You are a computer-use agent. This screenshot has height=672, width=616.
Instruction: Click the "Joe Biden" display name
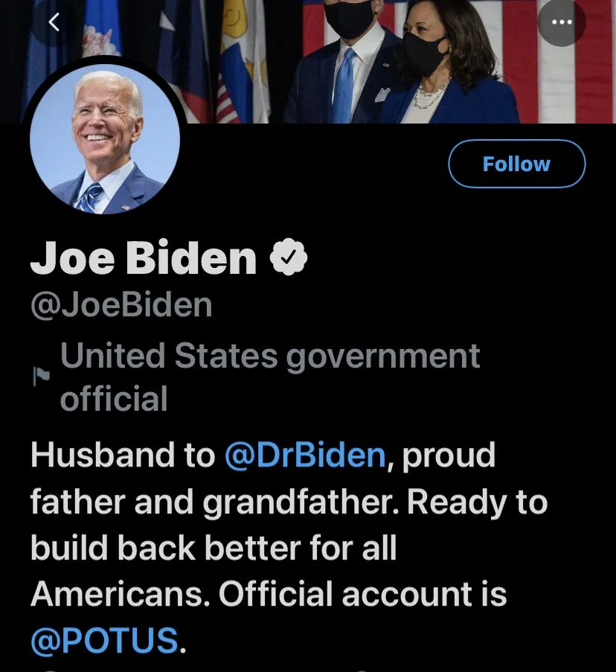pos(144,257)
